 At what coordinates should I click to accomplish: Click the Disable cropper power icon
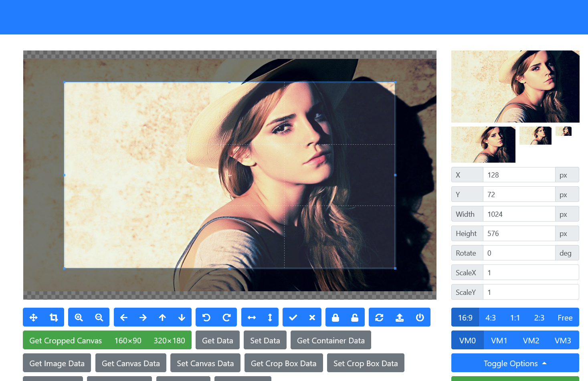coord(420,317)
